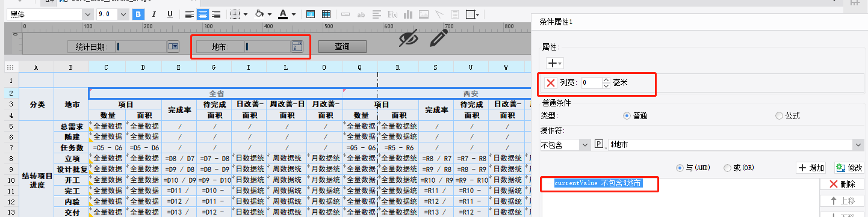This screenshot has height=217, width=868.
Task: Align cell text to the left
Action: pos(190,14)
